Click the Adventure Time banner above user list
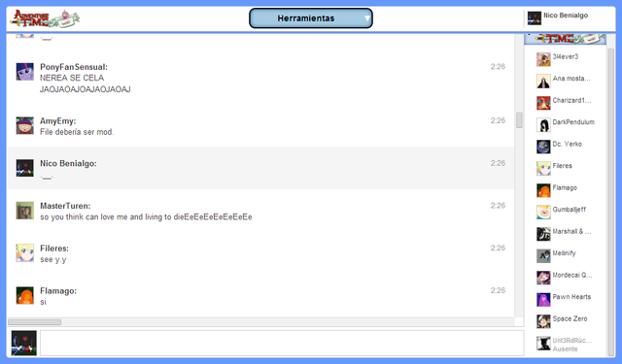This screenshot has width=622, height=364. point(566,39)
